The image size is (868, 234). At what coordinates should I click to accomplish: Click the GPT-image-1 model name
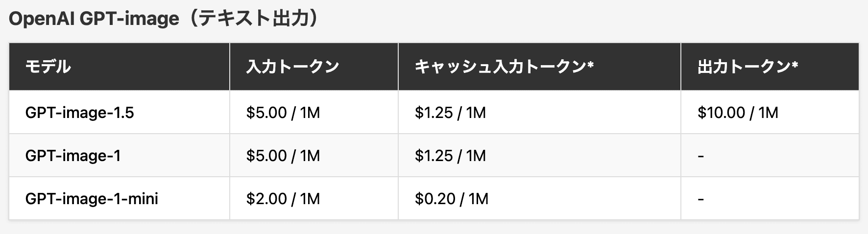tap(72, 156)
